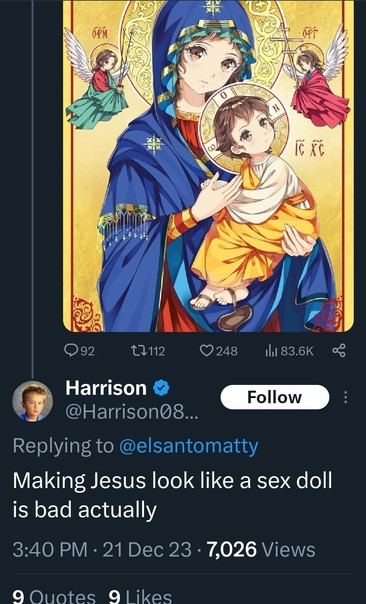The width and height of the screenshot is (366, 604).
Task: Click the share icon on the post
Action: (x=339, y=351)
